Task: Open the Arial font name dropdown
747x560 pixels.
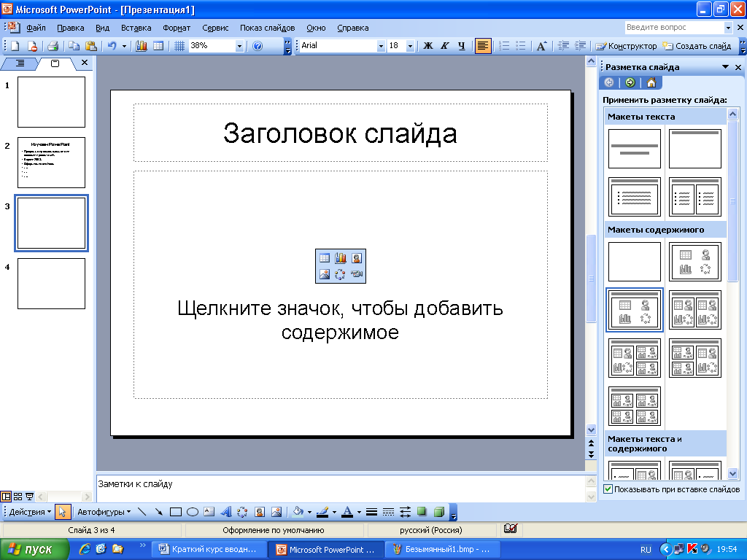Action: point(381,46)
